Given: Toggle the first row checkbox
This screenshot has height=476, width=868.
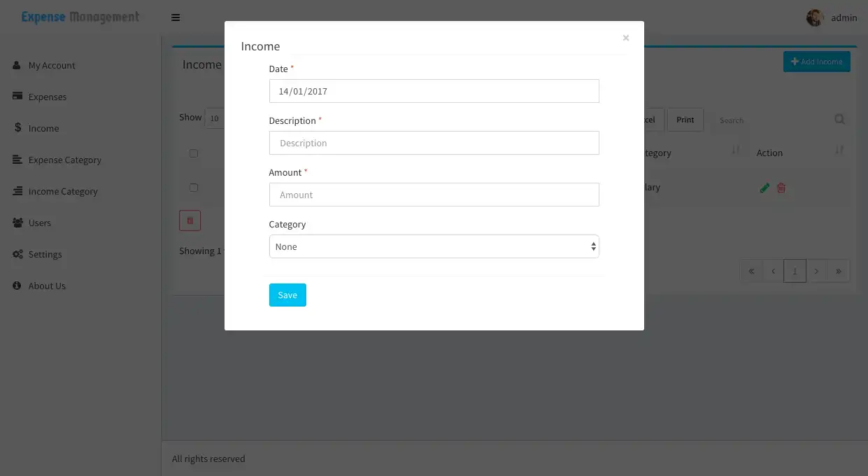Looking at the screenshot, I should click(194, 188).
